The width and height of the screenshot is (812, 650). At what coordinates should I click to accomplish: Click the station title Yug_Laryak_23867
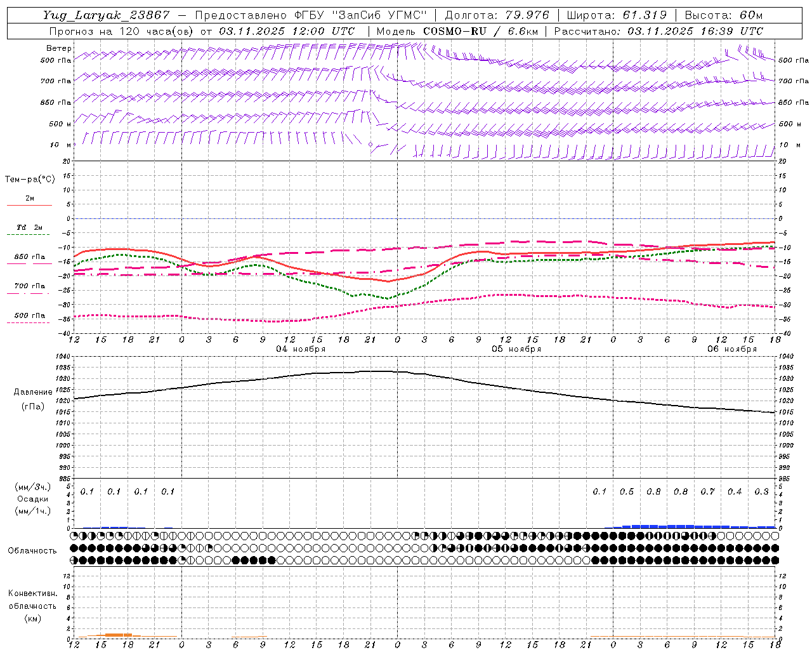tap(106, 15)
